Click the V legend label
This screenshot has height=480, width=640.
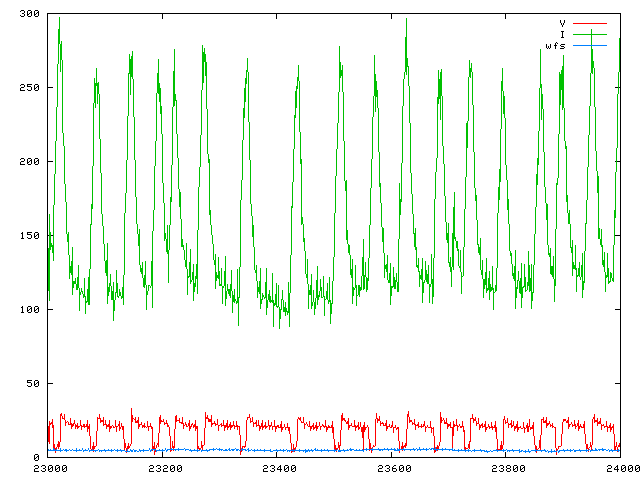pos(563,23)
